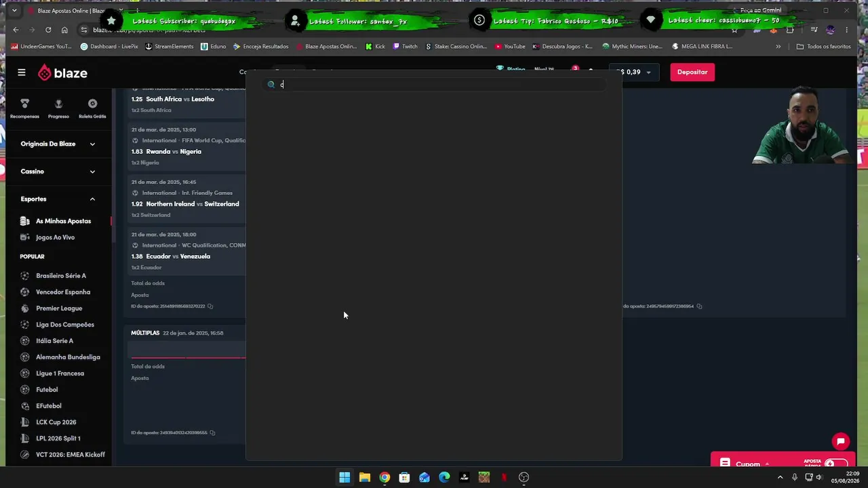Open the Chrome extensions puzzle icon
The image size is (868, 488).
coord(790,30)
